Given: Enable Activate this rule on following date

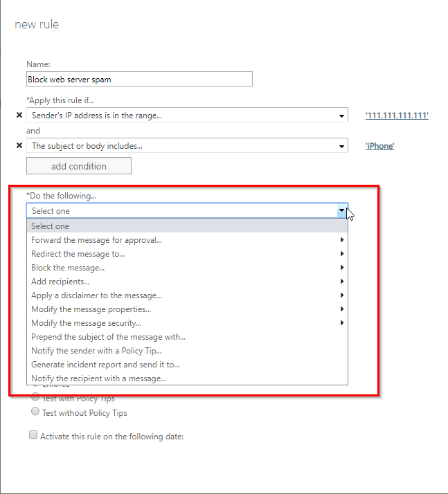Looking at the screenshot, I should pos(33,436).
